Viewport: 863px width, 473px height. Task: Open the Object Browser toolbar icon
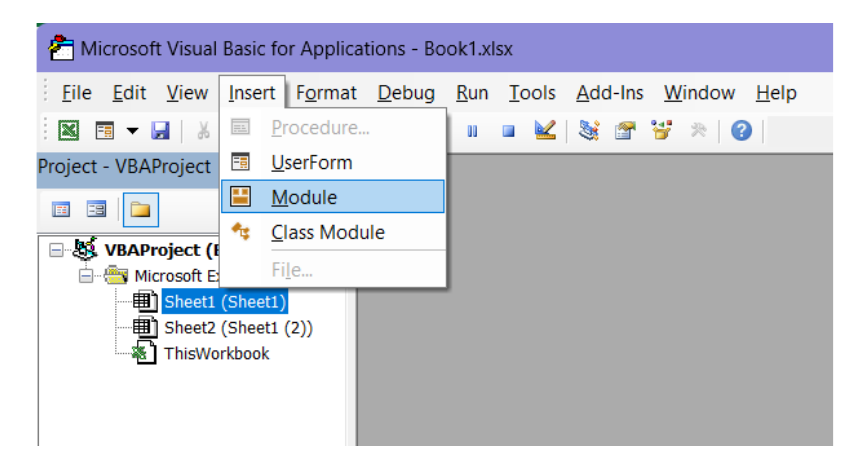[661, 131]
